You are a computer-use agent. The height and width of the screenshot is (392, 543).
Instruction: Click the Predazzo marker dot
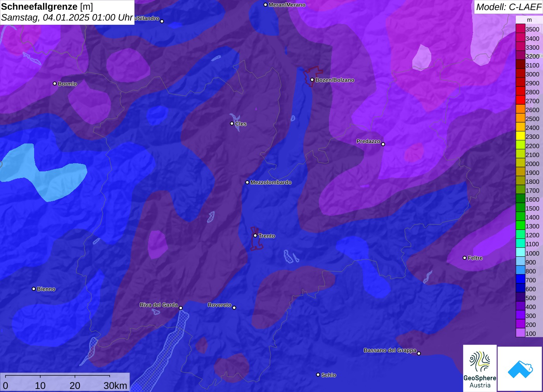(383, 144)
